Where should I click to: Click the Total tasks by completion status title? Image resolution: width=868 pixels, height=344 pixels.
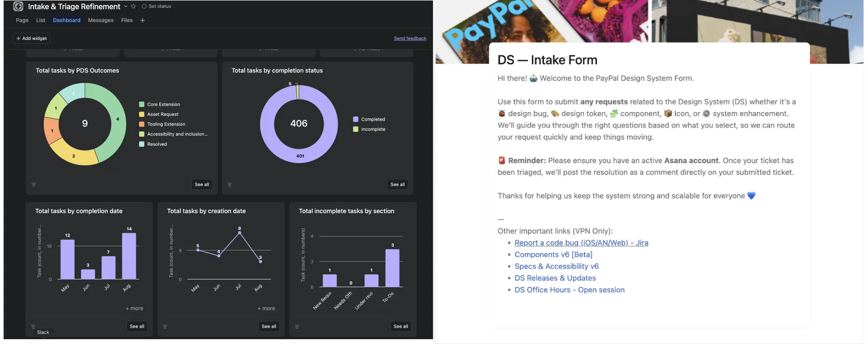point(277,71)
